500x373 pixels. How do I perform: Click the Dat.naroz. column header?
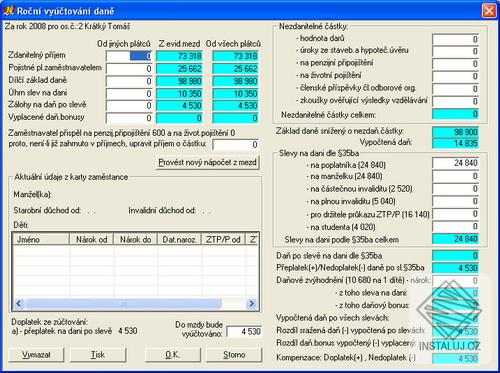179,240
